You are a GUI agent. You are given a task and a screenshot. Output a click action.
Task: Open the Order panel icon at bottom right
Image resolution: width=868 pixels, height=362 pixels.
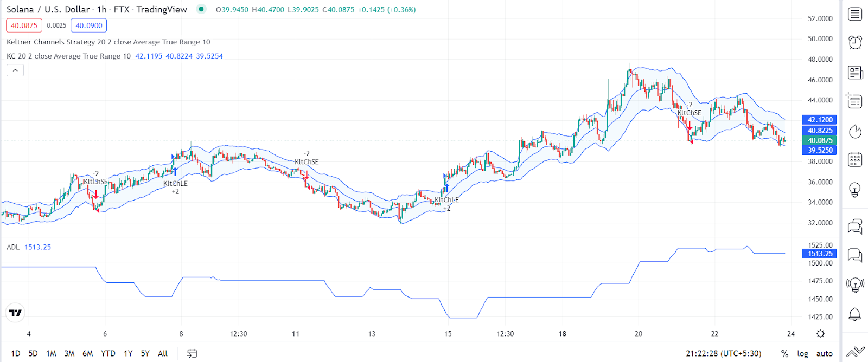[855, 352]
